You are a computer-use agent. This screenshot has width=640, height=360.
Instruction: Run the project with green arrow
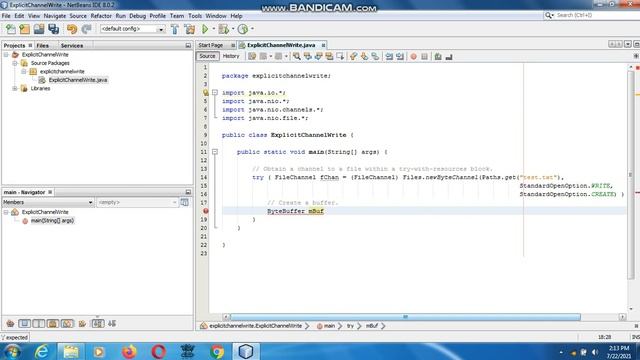click(205, 29)
